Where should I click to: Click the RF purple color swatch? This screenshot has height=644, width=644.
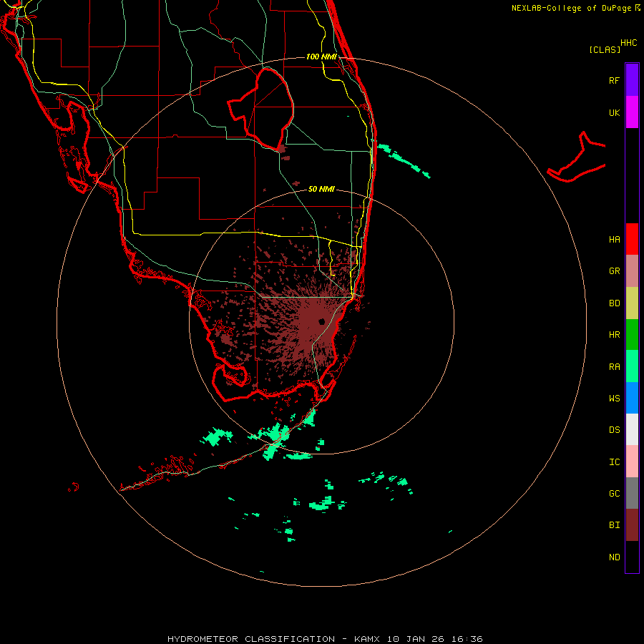632,79
